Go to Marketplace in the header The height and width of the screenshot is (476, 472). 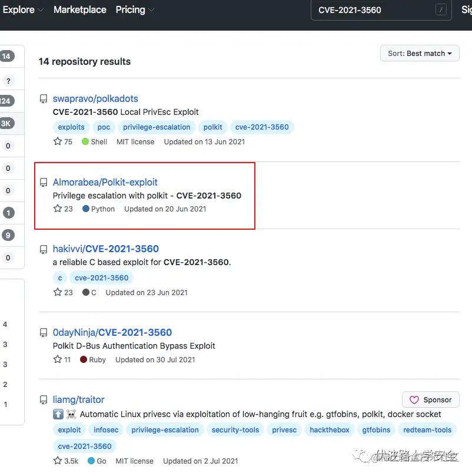click(80, 9)
